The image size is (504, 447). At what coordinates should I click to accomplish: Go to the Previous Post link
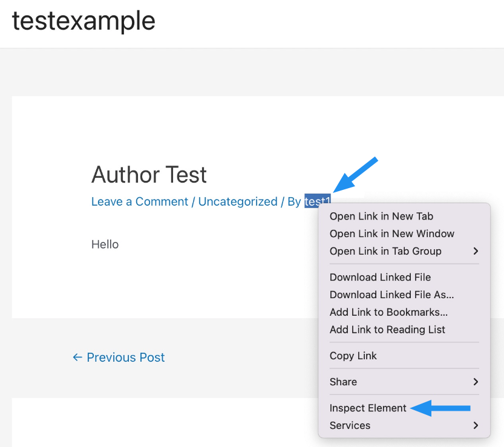(x=119, y=357)
